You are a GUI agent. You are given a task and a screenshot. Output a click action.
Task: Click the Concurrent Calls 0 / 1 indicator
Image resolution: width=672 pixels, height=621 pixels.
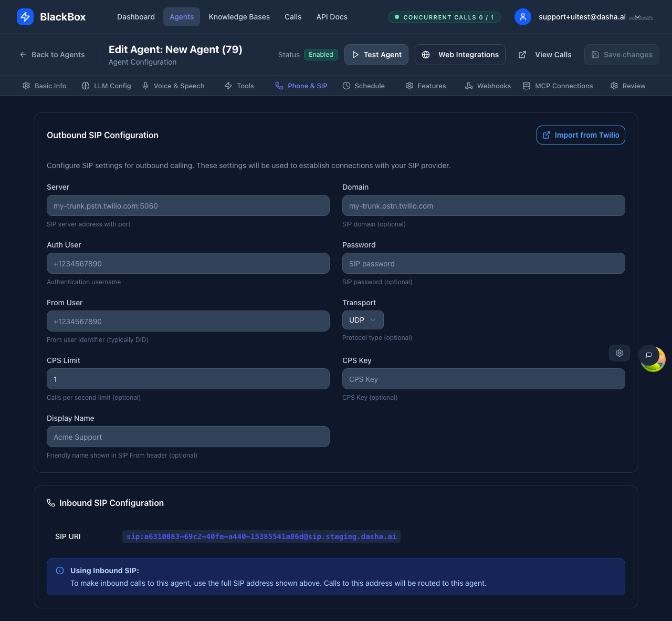point(444,17)
